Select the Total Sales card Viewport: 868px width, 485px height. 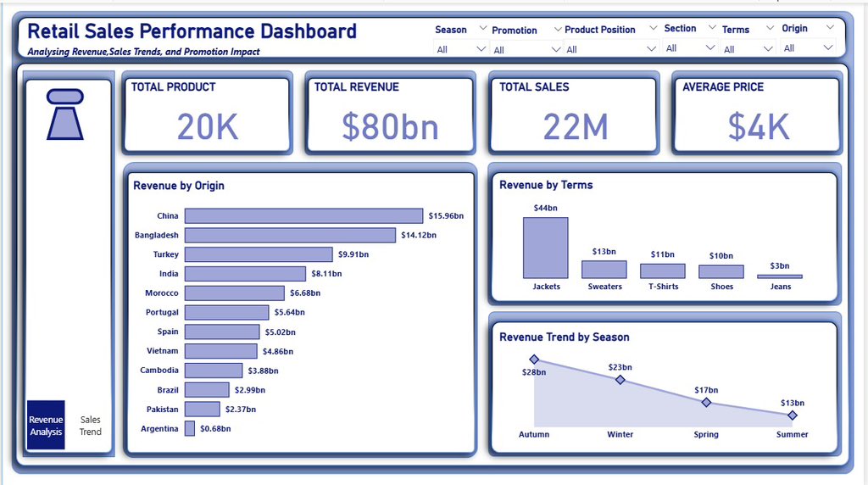tap(574, 114)
